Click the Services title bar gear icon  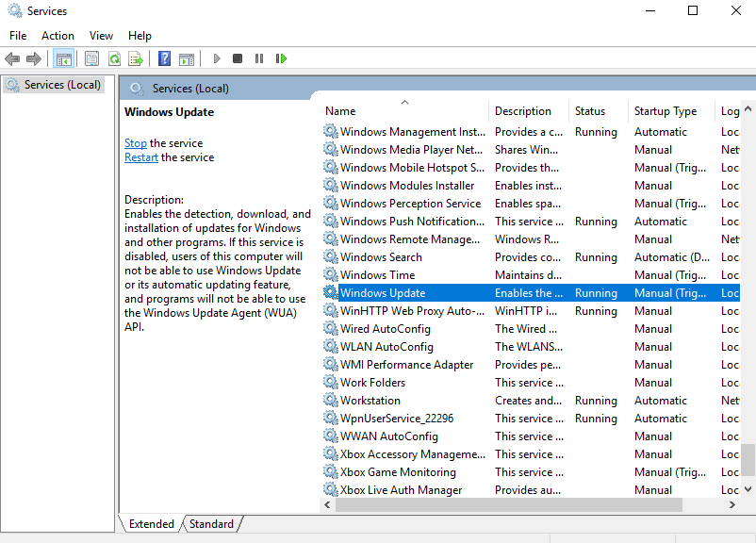click(x=15, y=10)
